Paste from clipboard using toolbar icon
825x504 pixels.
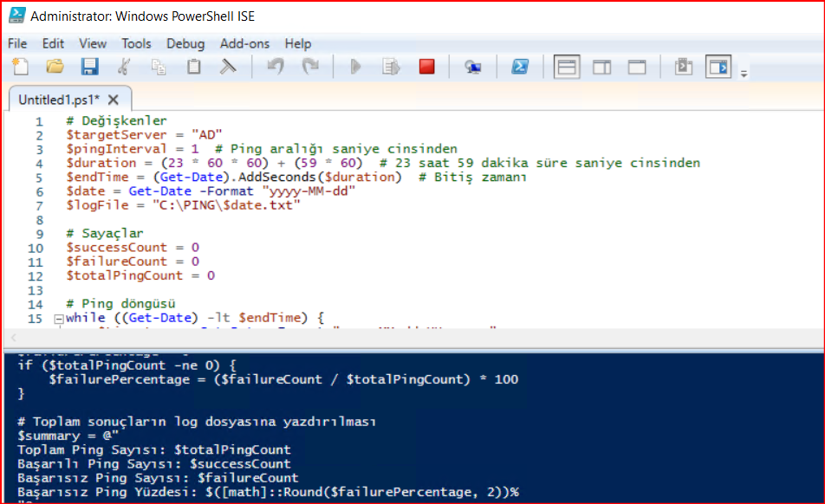[194, 67]
